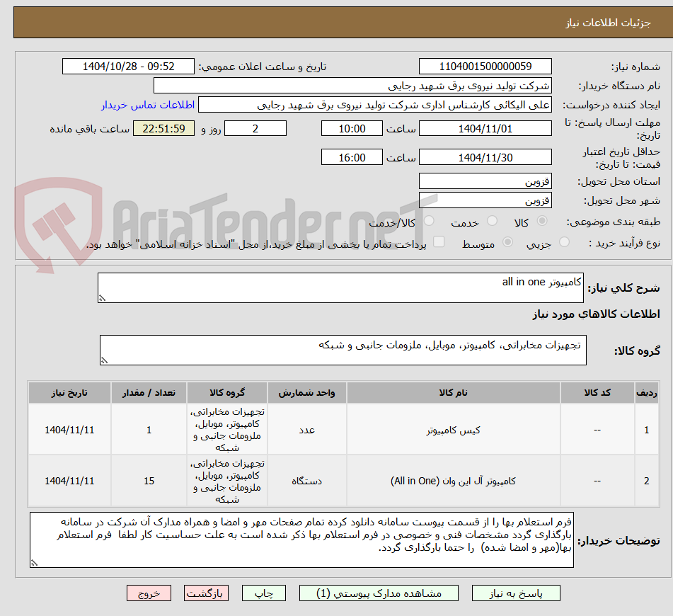Click the 'گروه کالا' column header
Screen dimensions: 673x616
coord(227,393)
